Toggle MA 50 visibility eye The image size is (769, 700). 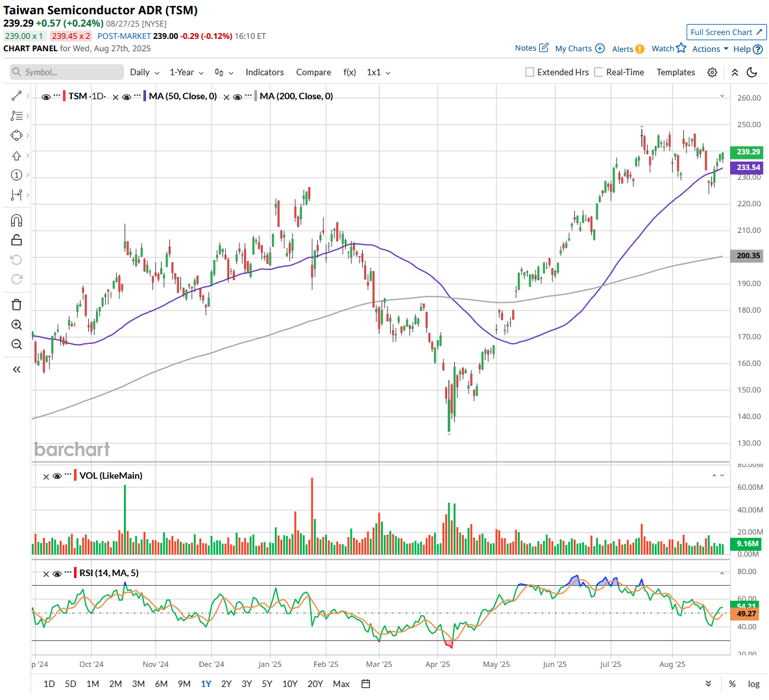(x=127, y=97)
